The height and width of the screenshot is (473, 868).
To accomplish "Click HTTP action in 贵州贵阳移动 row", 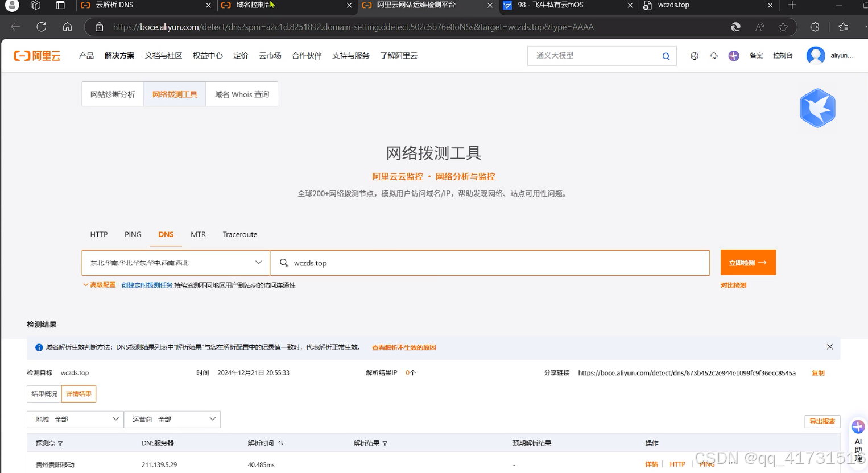I will 677,464.
